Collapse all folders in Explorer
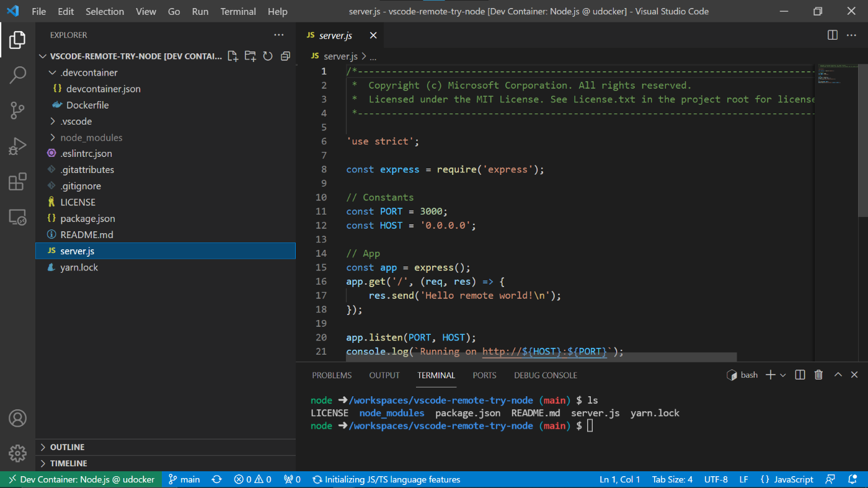Image resolution: width=868 pixels, height=488 pixels. [x=285, y=56]
